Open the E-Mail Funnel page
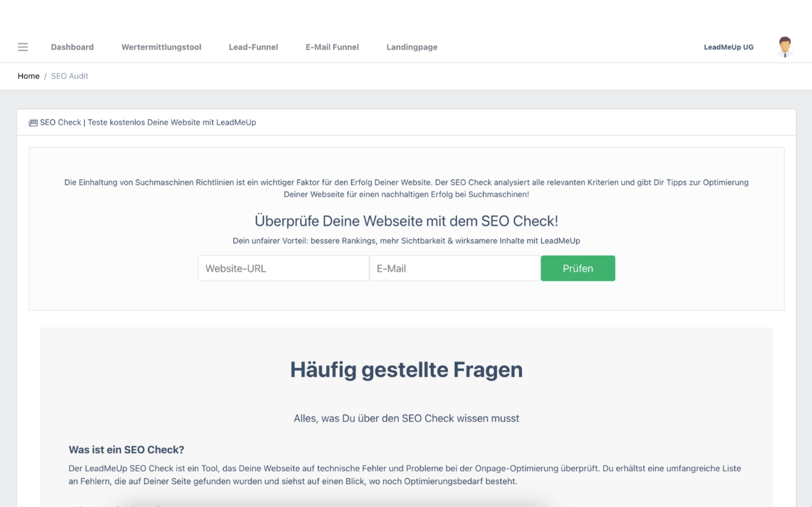Screen dimensions: 812x507 [332, 47]
